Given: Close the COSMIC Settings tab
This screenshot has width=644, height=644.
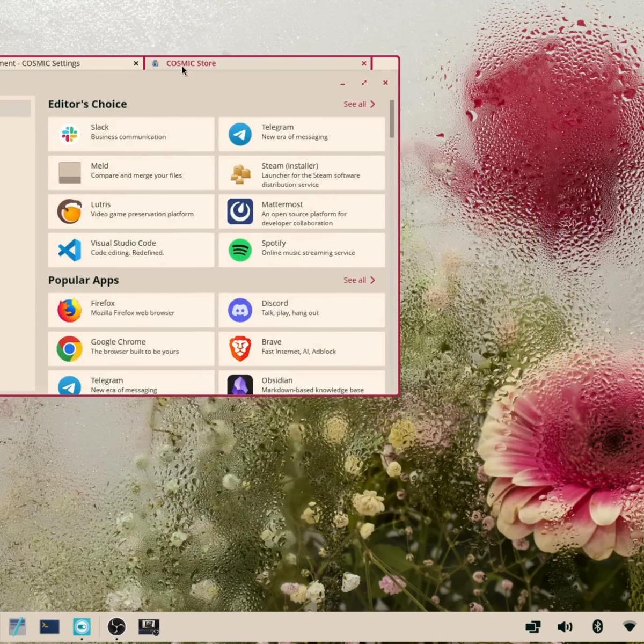Looking at the screenshot, I should coord(136,63).
